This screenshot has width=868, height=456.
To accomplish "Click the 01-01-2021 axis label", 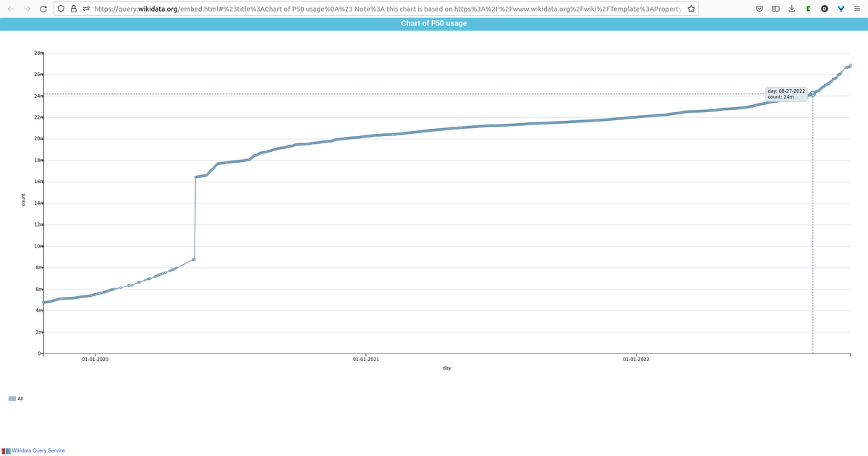I will click(x=366, y=359).
